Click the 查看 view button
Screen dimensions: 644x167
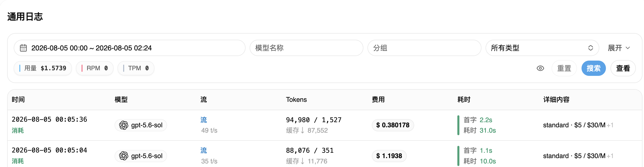(623, 68)
